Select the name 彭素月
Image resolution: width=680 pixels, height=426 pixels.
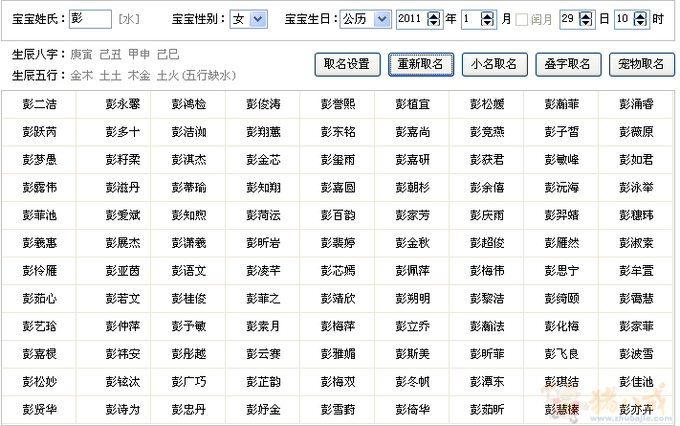[x=263, y=326]
